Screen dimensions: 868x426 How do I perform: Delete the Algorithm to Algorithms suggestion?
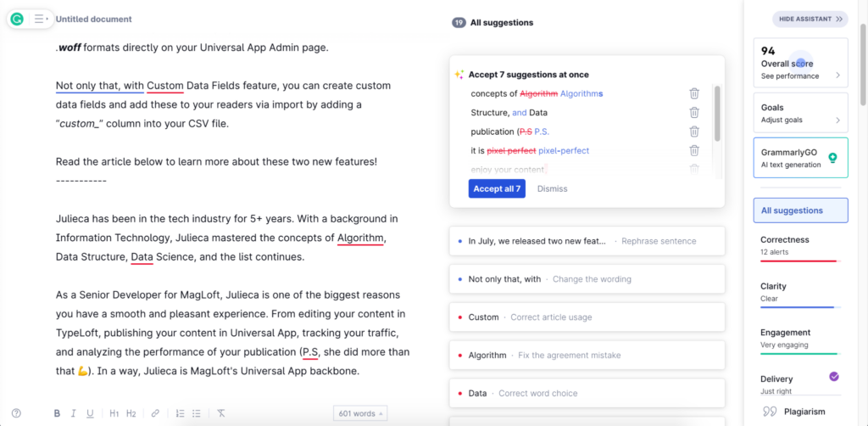[694, 93]
